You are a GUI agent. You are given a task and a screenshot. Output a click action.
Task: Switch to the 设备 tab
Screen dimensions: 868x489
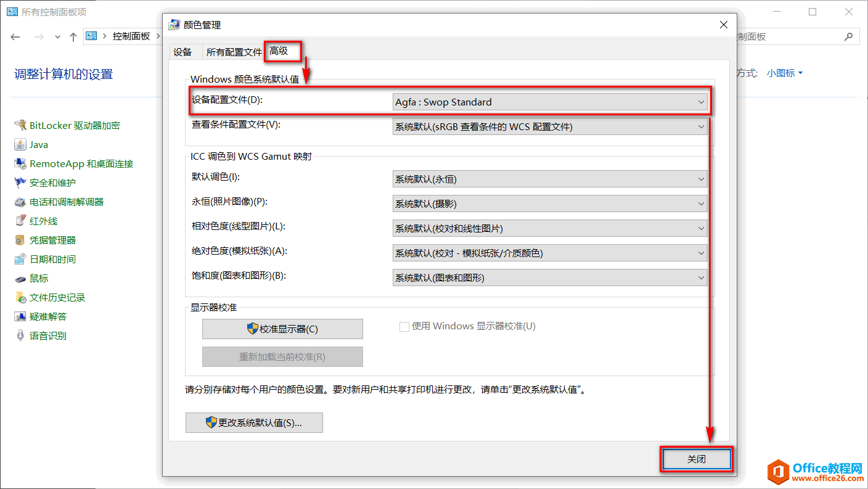pos(182,52)
